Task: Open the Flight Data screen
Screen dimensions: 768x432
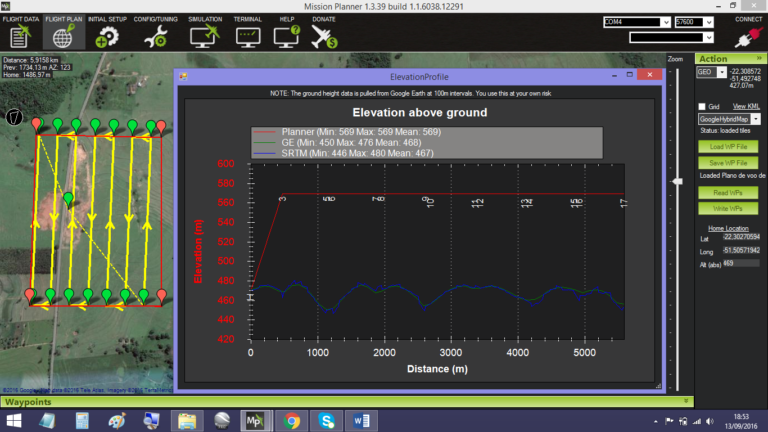Action: click(x=21, y=32)
